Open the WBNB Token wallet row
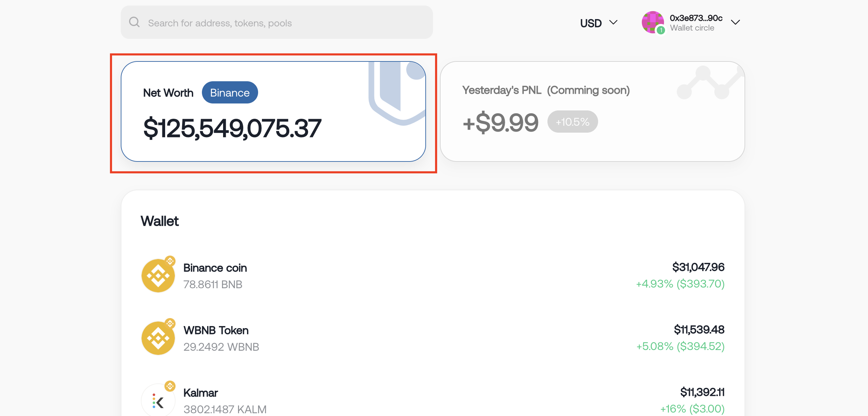The height and width of the screenshot is (416, 868). point(433,338)
